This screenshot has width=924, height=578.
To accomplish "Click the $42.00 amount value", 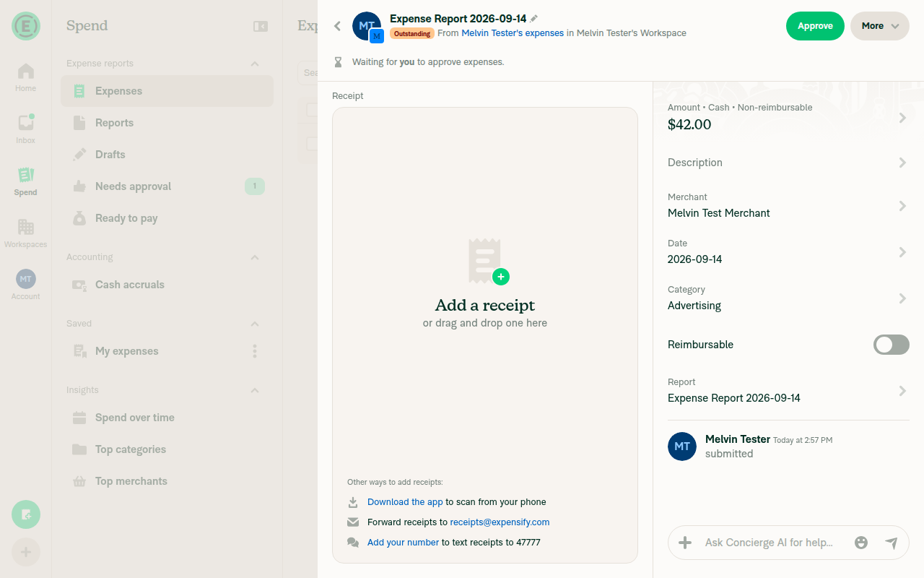I will click(689, 124).
